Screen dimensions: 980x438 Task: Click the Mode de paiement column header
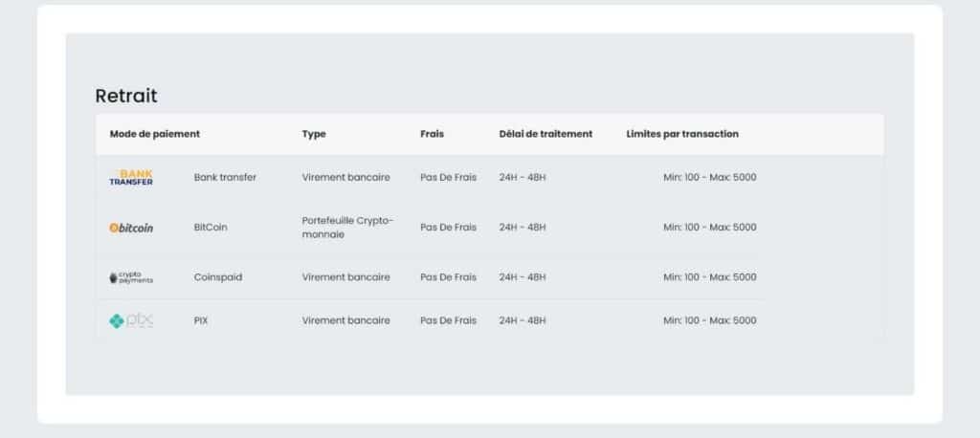(x=155, y=134)
